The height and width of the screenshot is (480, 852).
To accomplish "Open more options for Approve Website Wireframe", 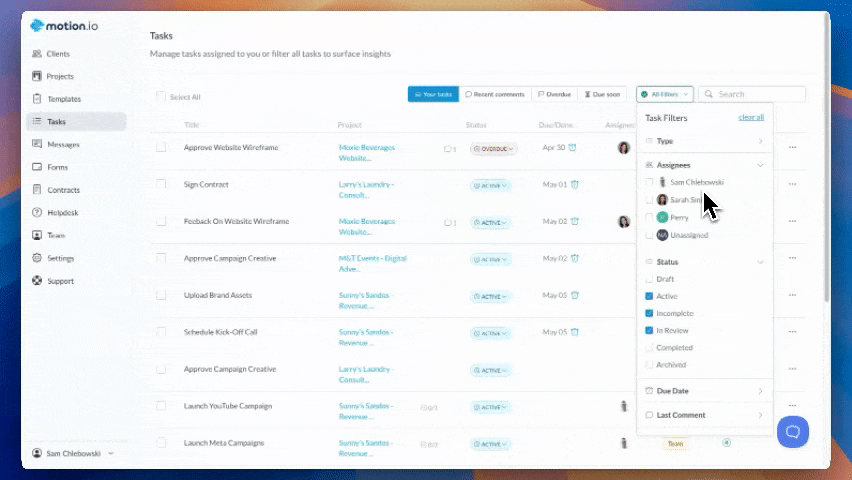I will pos(792,147).
